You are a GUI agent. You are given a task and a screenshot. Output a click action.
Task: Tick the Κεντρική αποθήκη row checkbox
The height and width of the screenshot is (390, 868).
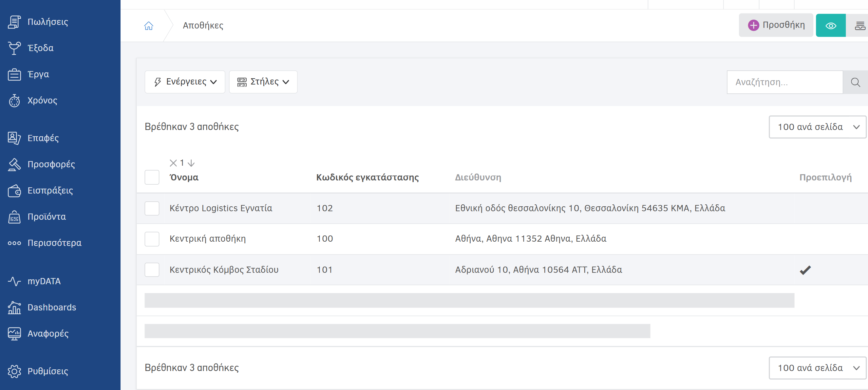pyautogui.click(x=152, y=239)
